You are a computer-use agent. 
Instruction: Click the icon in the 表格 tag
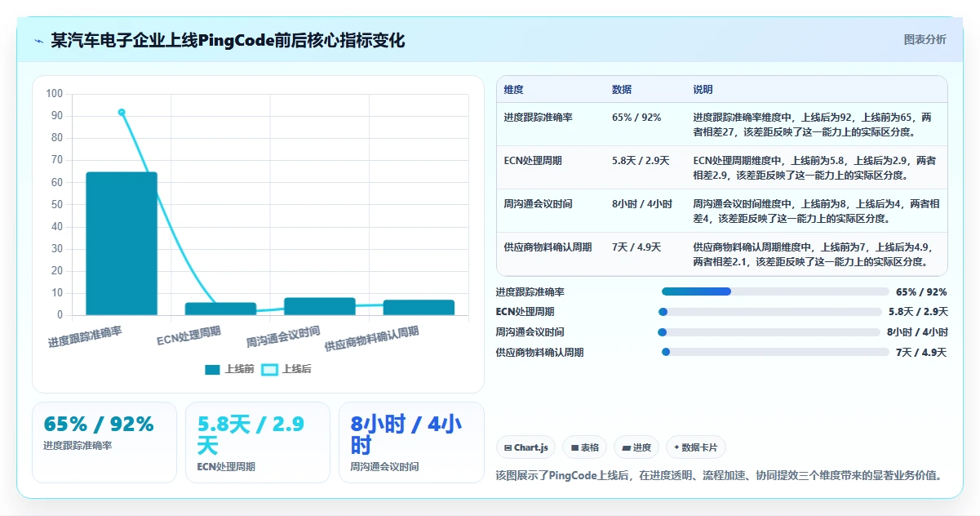coord(574,447)
